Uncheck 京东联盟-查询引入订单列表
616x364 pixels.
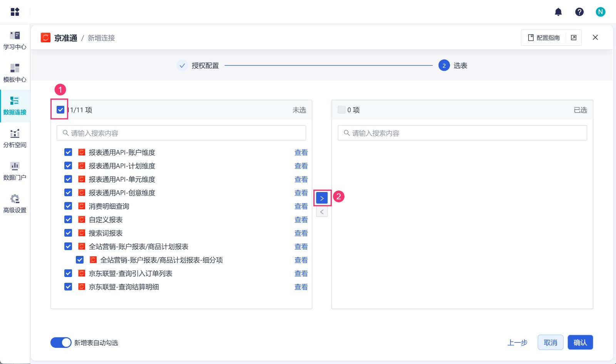tap(68, 273)
